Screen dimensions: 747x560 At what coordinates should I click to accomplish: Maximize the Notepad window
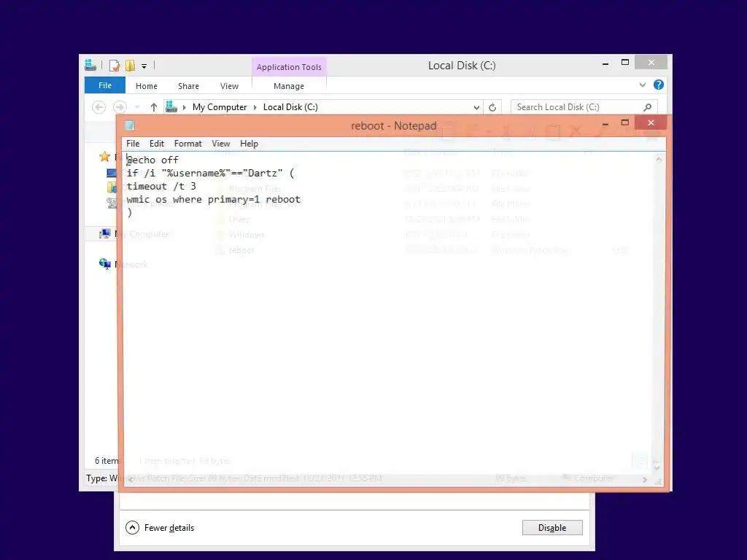(x=625, y=122)
